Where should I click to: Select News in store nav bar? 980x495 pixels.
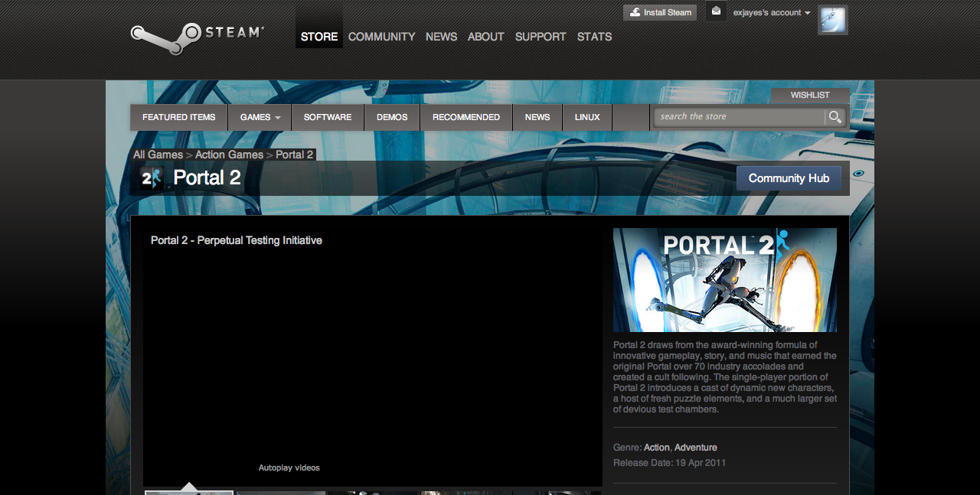coord(537,117)
